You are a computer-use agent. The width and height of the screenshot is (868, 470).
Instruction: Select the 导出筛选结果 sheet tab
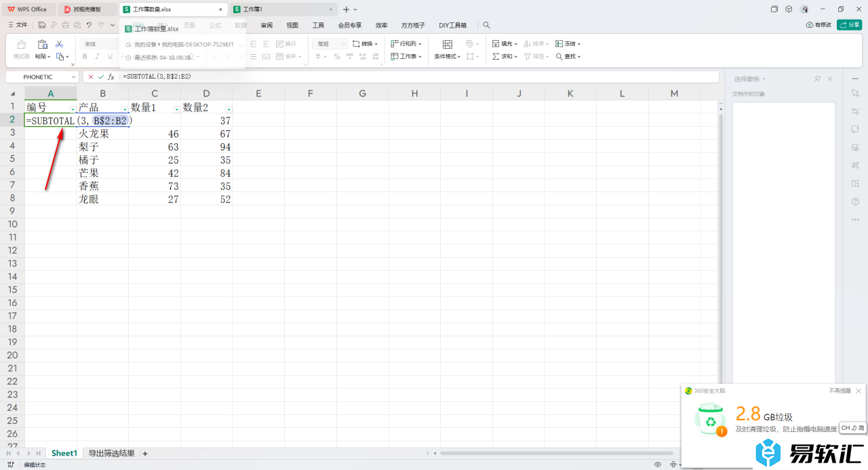pyautogui.click(x=111, y=453)
